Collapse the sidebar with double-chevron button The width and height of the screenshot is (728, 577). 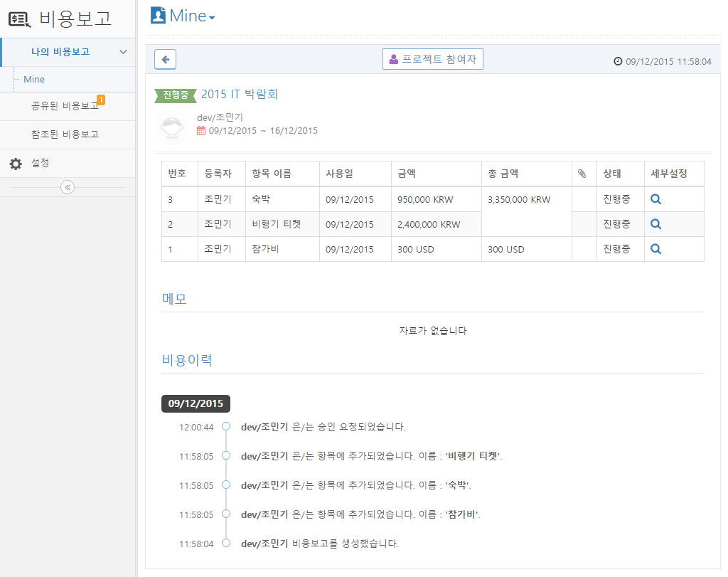point(68,187)
